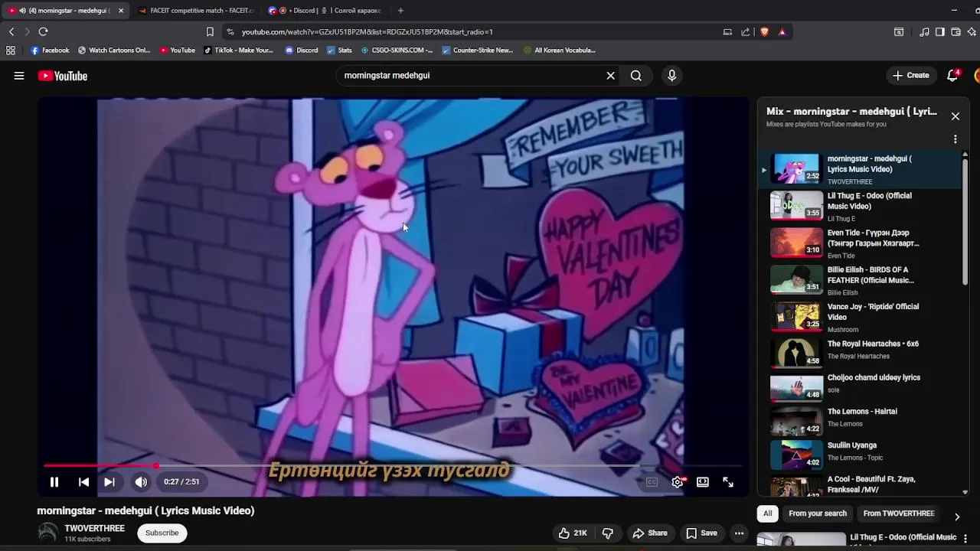
Task: Open CSGO-SKINS.COM bookmark
Action: click(x=397, y=51)
